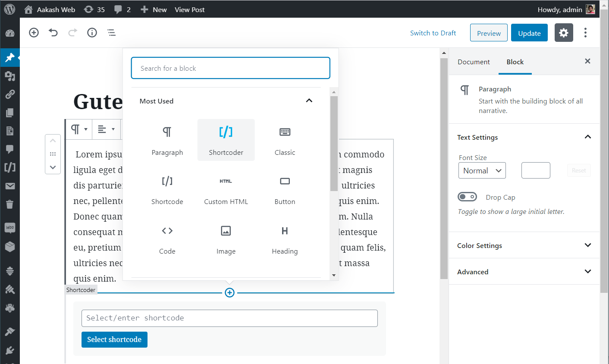This screenshot has width=609, height=364.
Task: Click custom font size number field
Action: click(x=536, y=170)
